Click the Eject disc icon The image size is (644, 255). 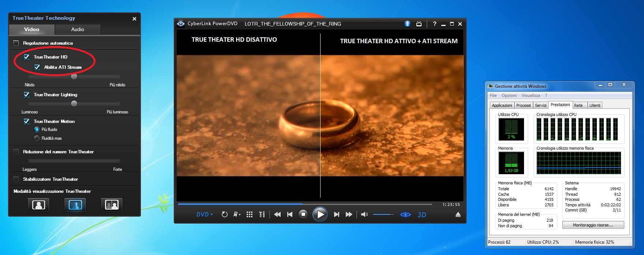[458, 215]
